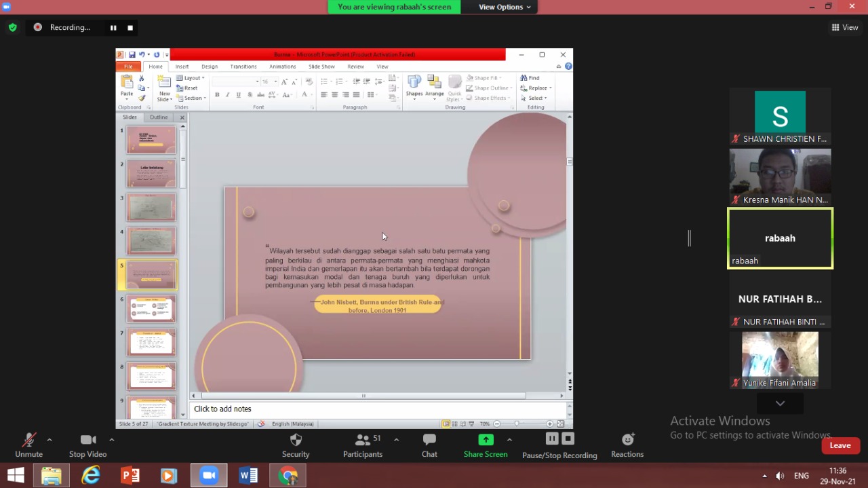Viewport: 868px width, 488px height.
Task: Open the Select dropdown in Editing group
Action: coord(534,98)
